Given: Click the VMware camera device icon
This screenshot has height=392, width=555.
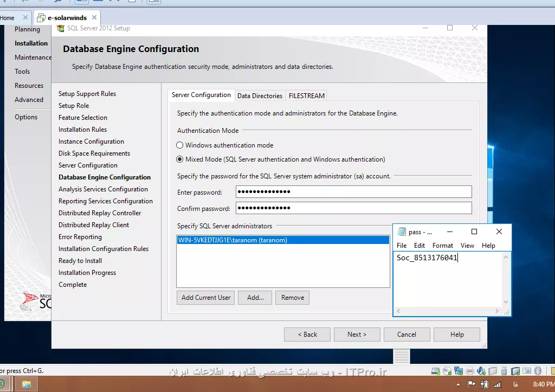Looking at the screenshot, I should [x=527, y=371].
